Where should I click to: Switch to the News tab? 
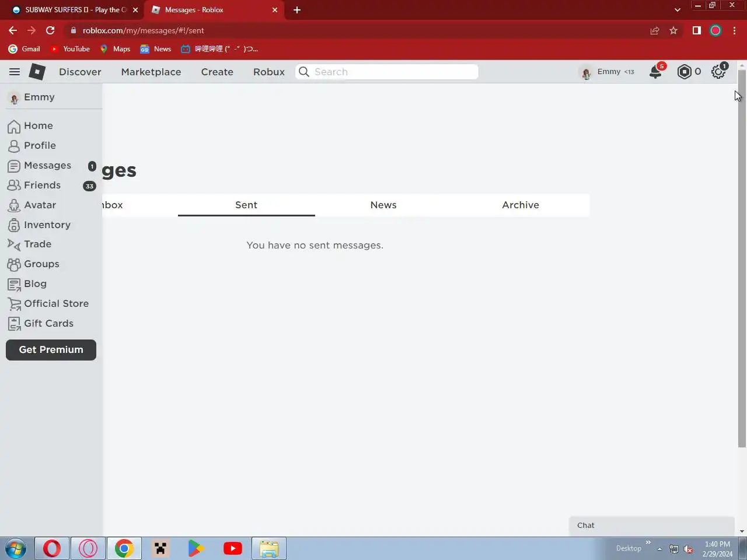click(383, 205)
